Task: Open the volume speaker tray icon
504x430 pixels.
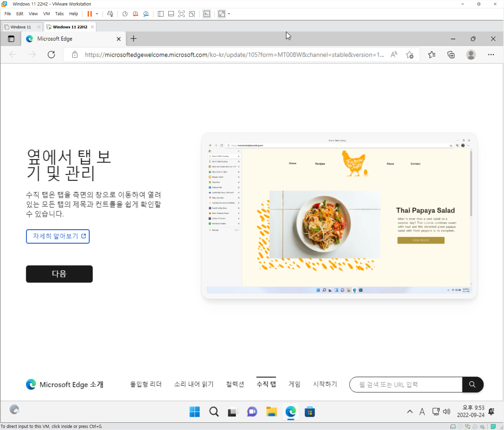Action: coord(447,412)
